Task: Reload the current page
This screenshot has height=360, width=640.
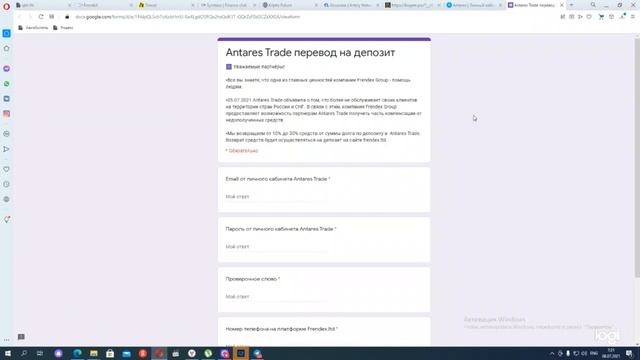Action: (41, 17)
